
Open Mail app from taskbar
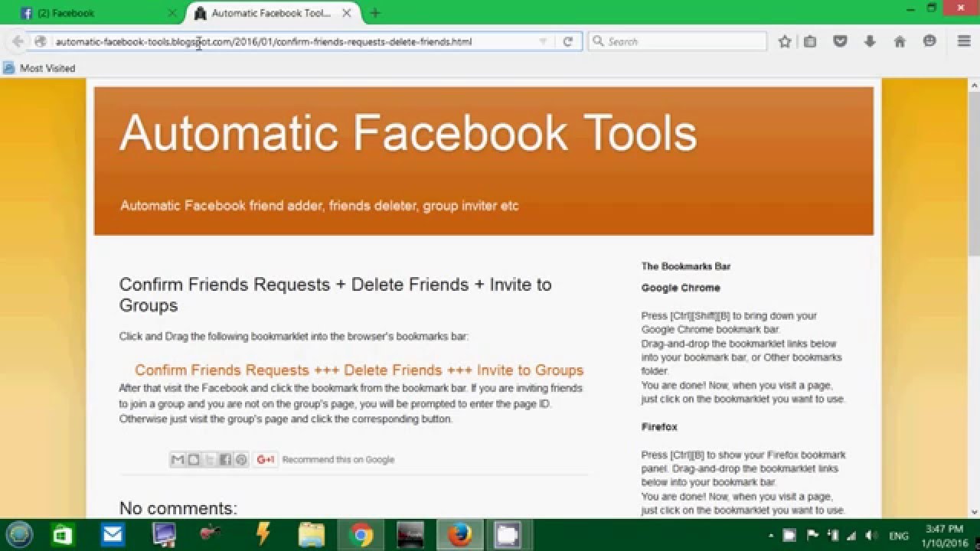[x=113, y=535]
